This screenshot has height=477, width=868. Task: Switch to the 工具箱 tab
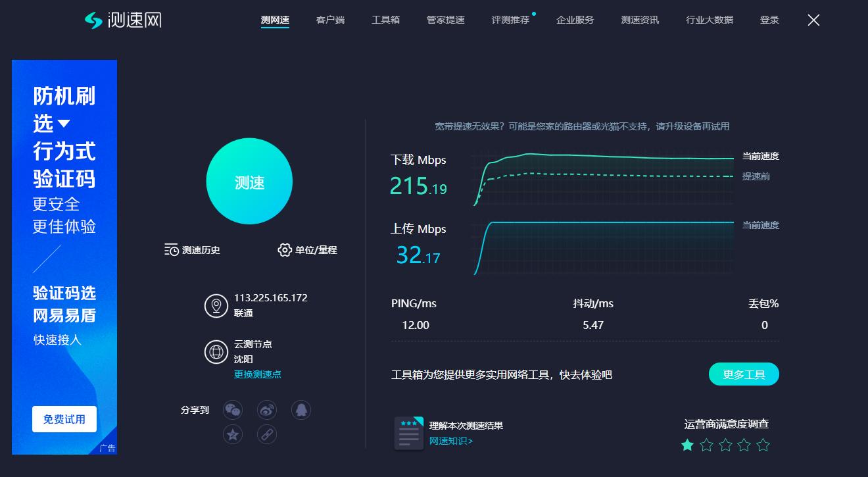click(385, 20)
